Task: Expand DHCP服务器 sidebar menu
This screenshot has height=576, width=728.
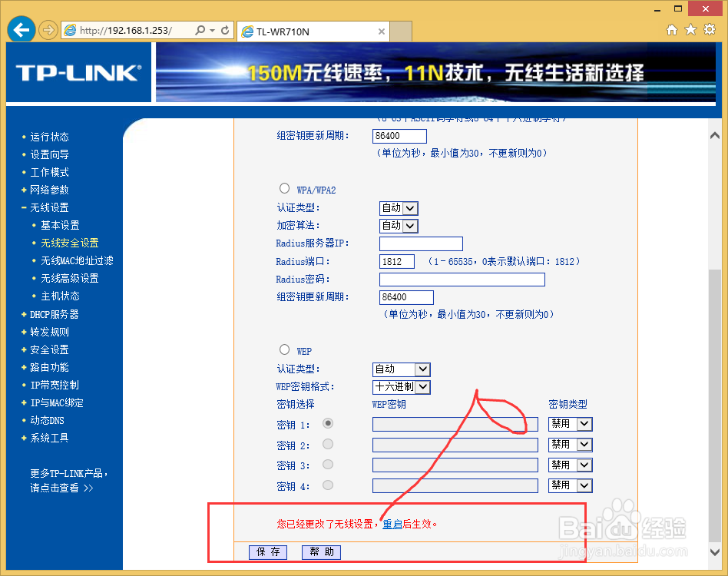Action: pos(55,314)
